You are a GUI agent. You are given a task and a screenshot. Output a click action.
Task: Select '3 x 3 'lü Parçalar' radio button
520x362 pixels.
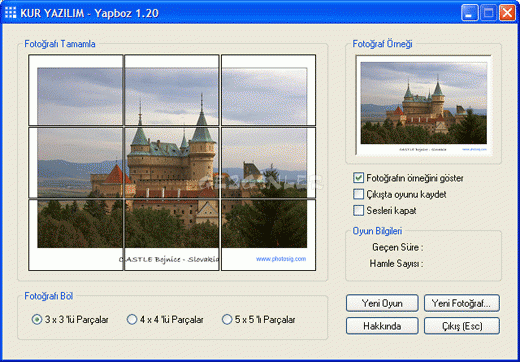click(37, 320)
